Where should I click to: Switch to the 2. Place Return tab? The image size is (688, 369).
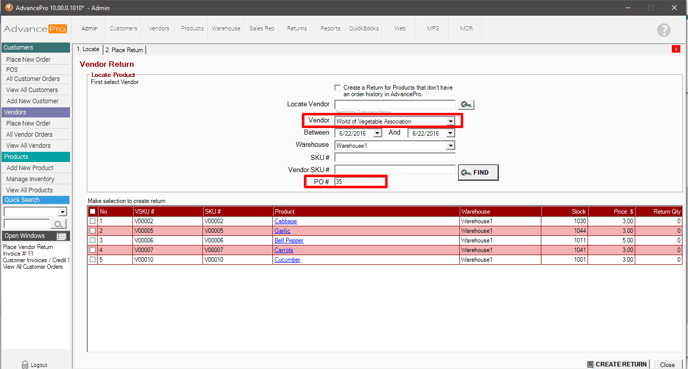(124, 50)
